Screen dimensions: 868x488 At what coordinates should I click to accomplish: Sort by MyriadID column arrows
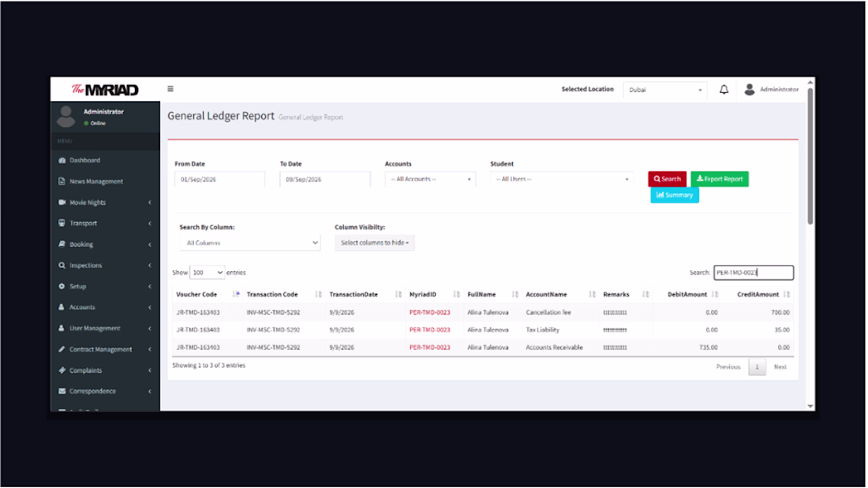(457, 294)
